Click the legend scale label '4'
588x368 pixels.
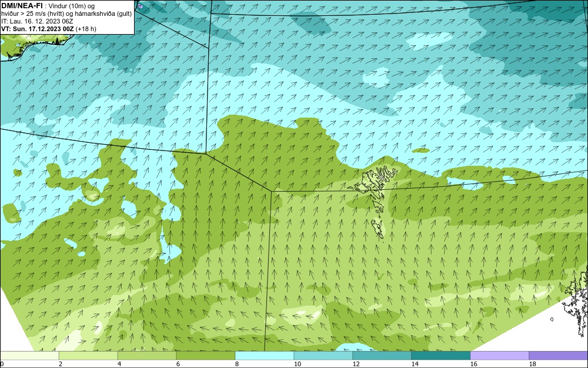tap(119, 364)
